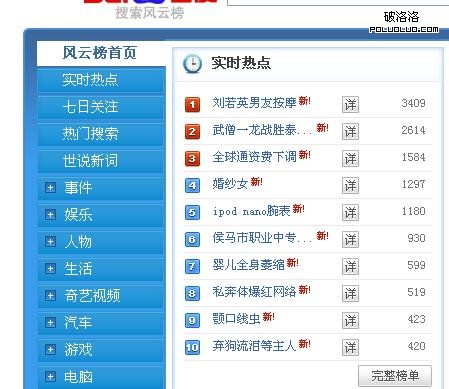Expand the 事件 category plus icon
The height and width of the screenshot is (389, 449).
pos(50,188)
